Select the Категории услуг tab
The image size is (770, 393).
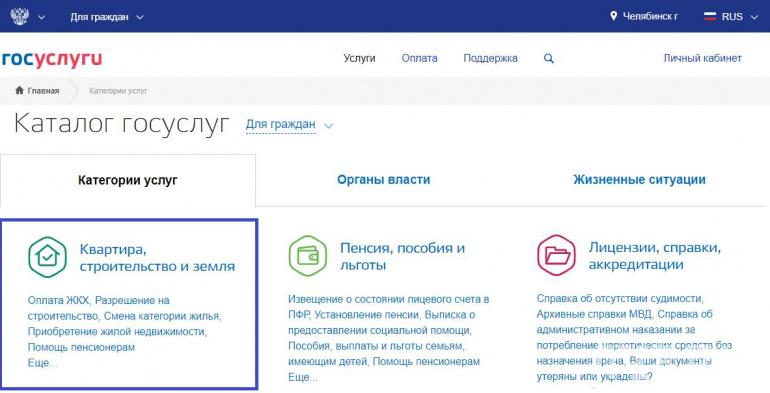click(x=128, y=180)
